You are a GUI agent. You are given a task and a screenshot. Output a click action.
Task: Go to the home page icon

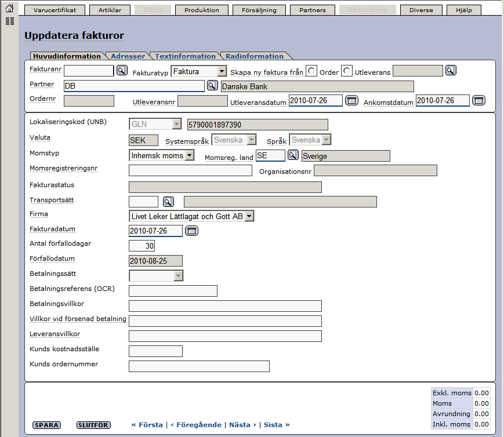tap(10, 8)
